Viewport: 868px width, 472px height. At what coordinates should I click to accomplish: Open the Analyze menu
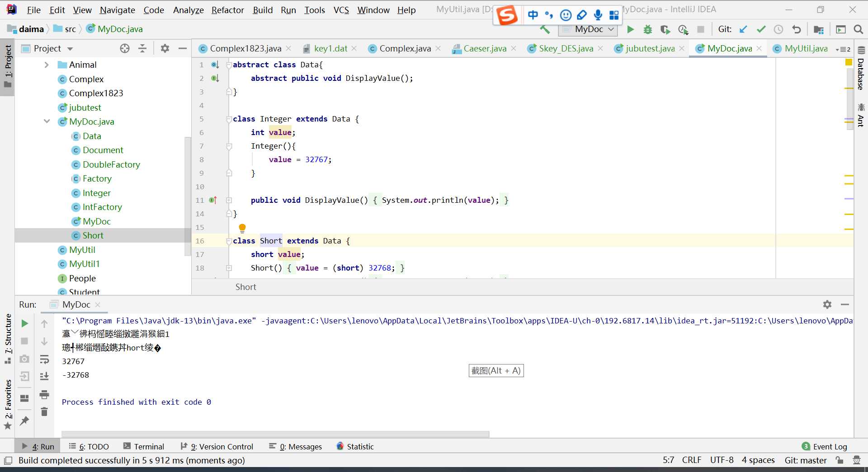coord(188,10)
